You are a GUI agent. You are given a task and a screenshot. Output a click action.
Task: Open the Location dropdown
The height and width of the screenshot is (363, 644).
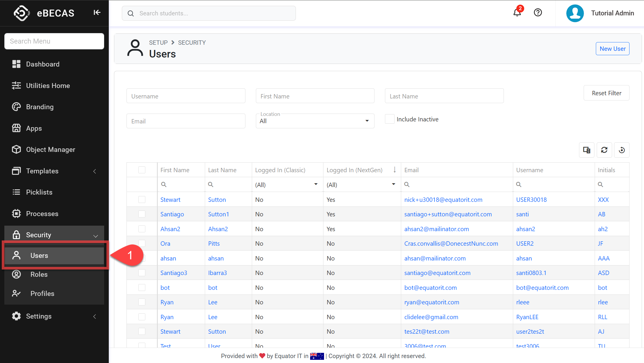pos(315,121)
